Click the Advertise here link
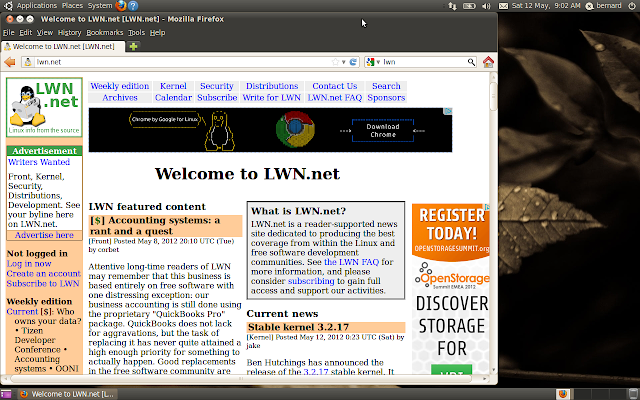The height and width of the screenshot is (400, 640). (x=44, y=235)
